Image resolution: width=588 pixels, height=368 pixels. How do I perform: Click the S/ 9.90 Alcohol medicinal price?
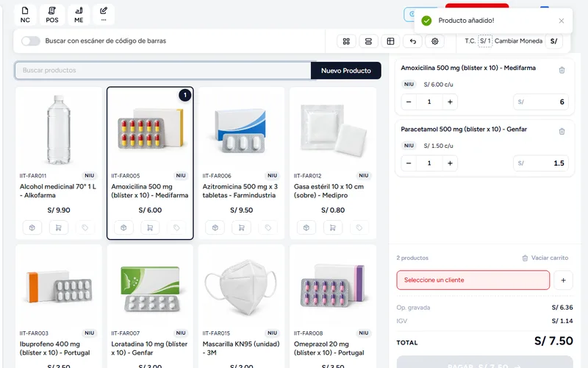[59, 210]
